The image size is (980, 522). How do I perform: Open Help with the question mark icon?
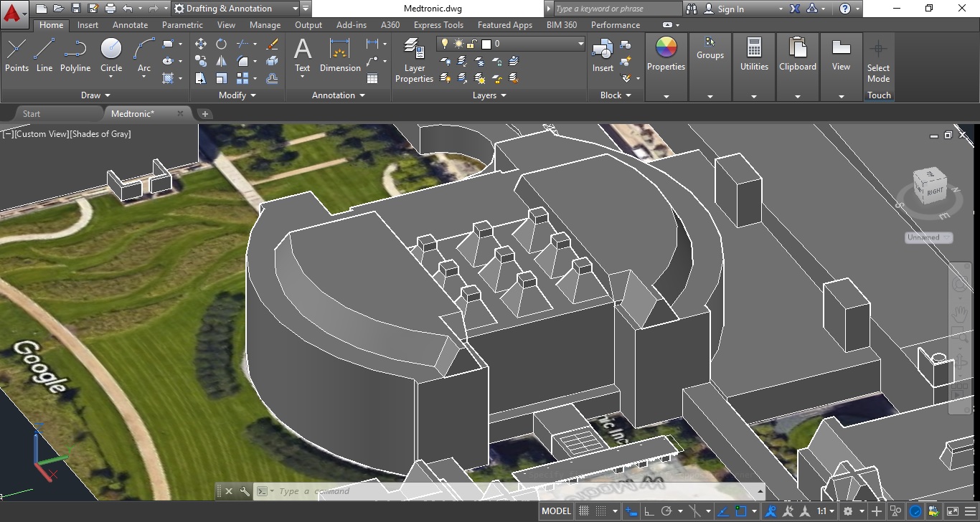(x=845, y=9)
